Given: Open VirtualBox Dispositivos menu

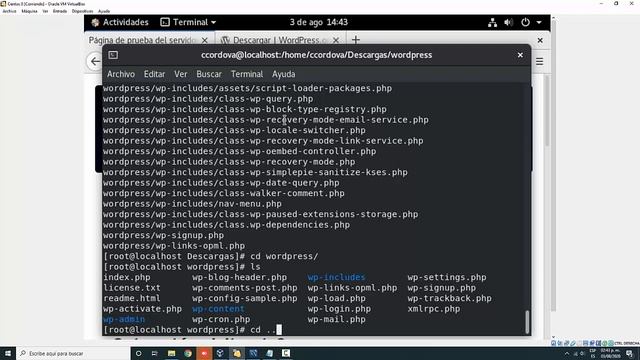Looking at the screenshot, I should click(82, 11).
